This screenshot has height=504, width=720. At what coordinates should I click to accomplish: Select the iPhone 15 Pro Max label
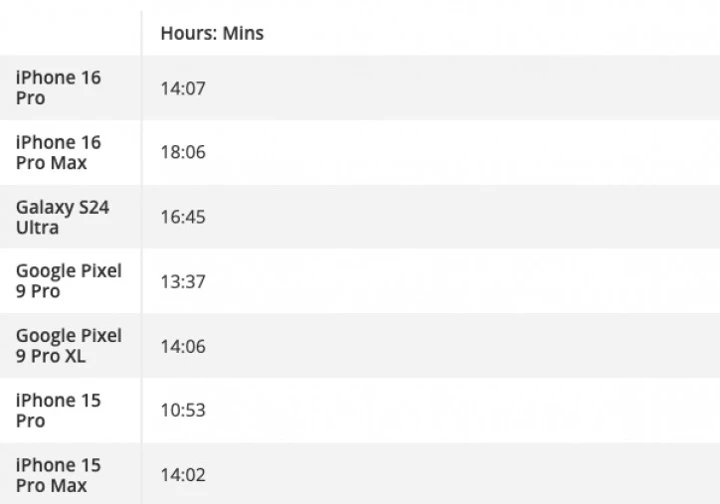pyautogui.click(x=58, y=475)
